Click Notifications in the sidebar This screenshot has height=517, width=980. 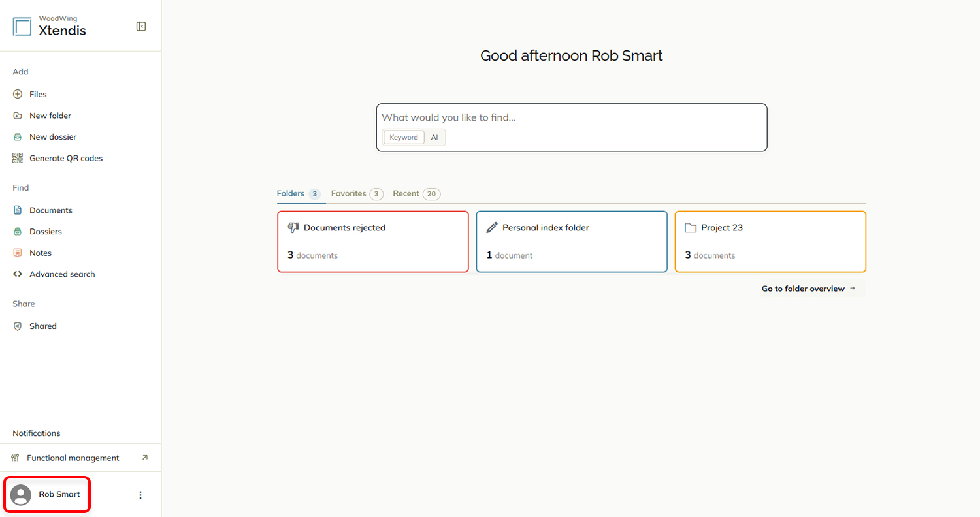tap(37, 433)
